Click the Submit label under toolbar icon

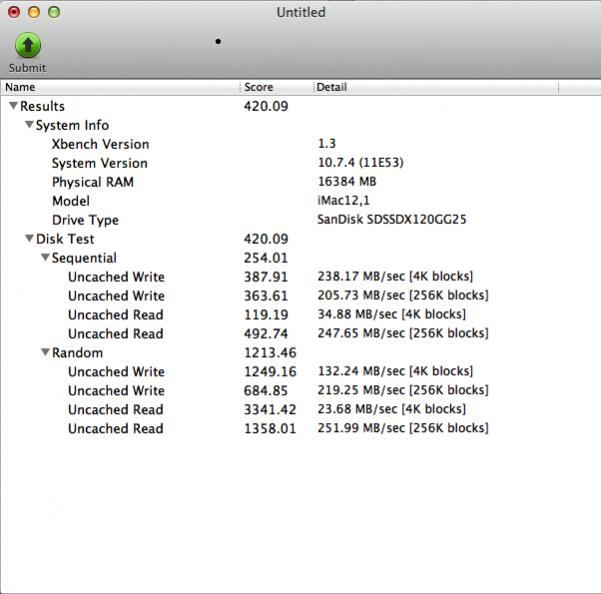click(x=27, y=68)
